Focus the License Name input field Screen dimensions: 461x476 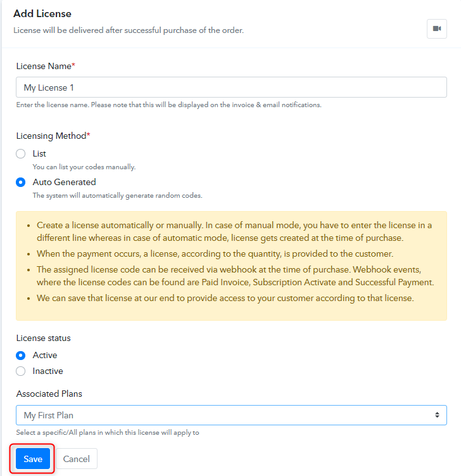coord(231,87)
